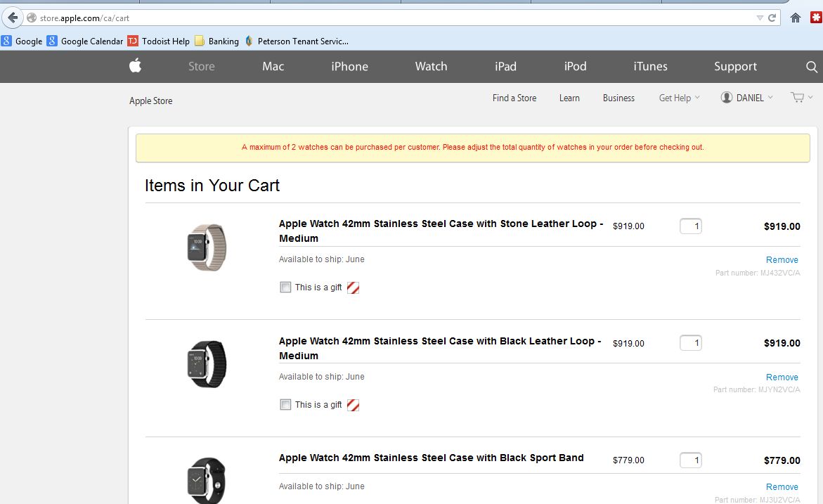Click the $779.00 total for Sport Band
This screenshot has width=823, height=504.
782,460
